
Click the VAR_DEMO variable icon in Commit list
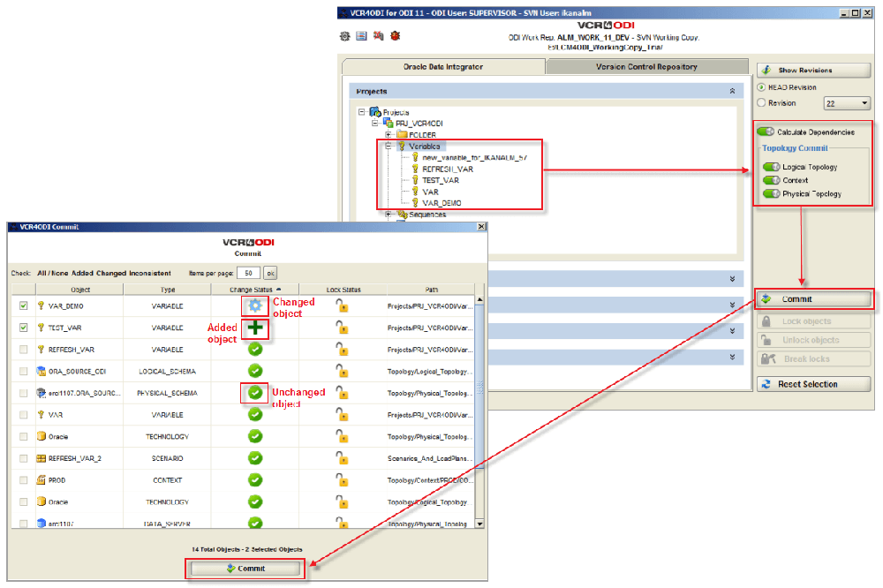tap(42, 305)
